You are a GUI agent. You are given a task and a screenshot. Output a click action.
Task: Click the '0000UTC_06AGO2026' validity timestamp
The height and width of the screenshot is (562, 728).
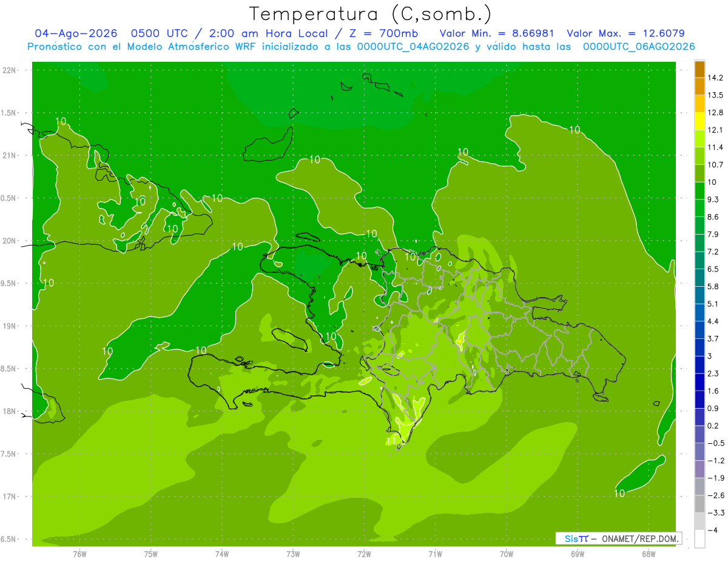click(x=639, y=47)
